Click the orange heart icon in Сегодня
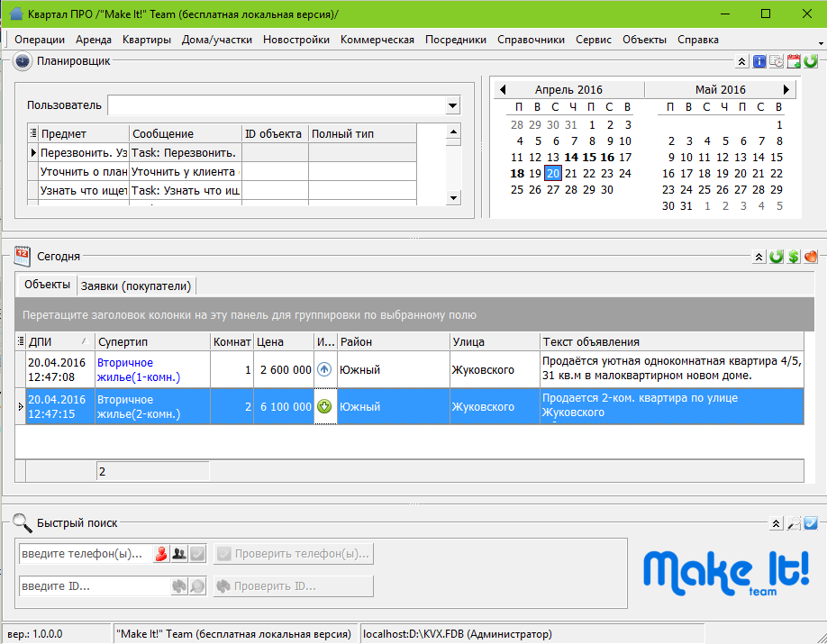The height and width of the screenshot is (644, 827). pyautogui.click(x=811, y=257)
